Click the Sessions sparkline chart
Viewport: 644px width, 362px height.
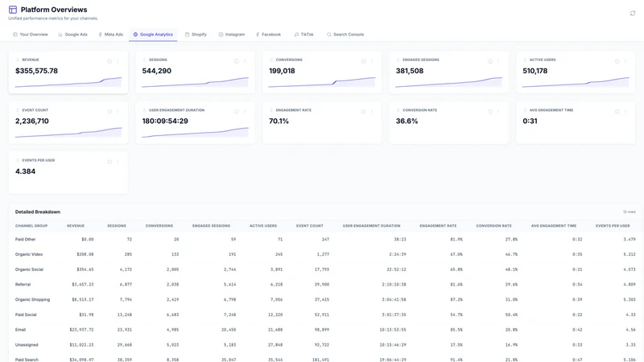tap(195, 82)
